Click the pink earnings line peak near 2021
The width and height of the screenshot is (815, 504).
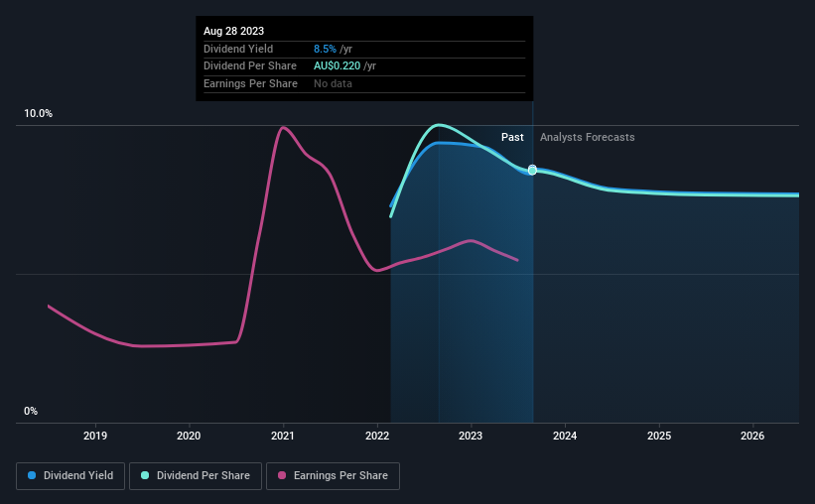click(283, 127)
